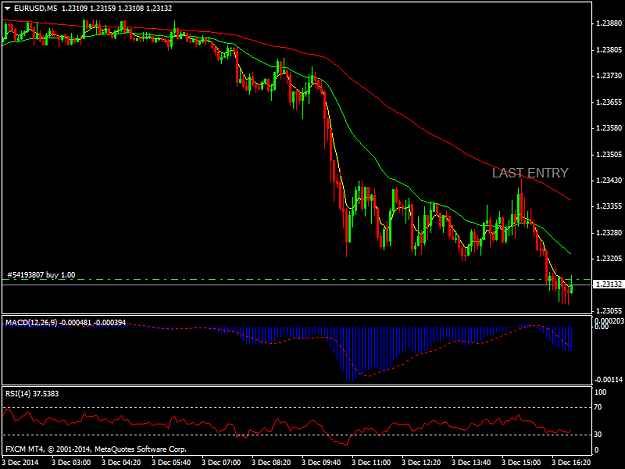Click the MACD scale value -0.00114
Screen dimensions: 625x469
click(x=609, y=380)
